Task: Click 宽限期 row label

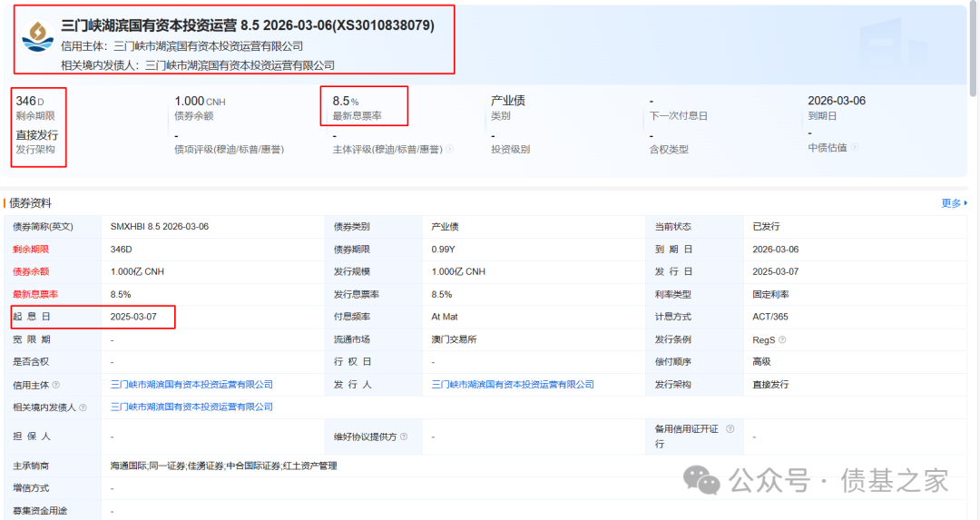Action: pos(31,339)
